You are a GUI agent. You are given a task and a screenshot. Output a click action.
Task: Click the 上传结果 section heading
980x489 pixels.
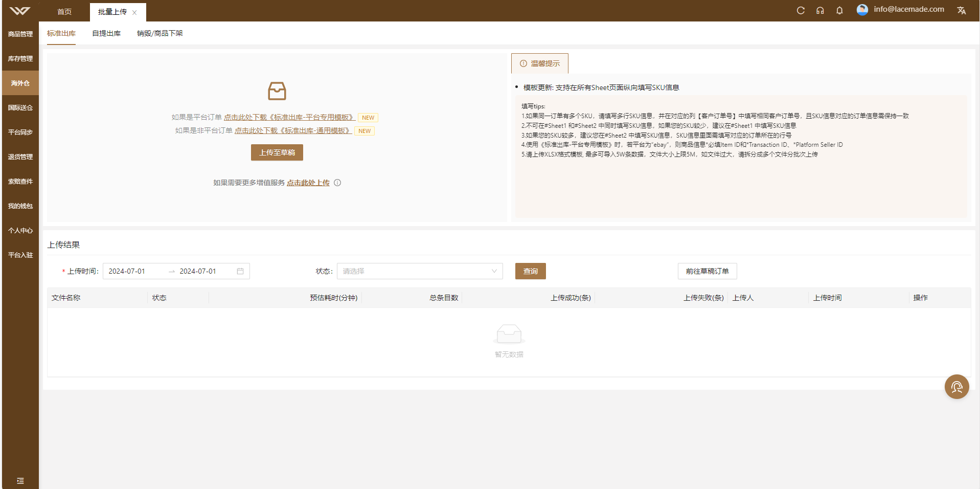pos(64,244)
